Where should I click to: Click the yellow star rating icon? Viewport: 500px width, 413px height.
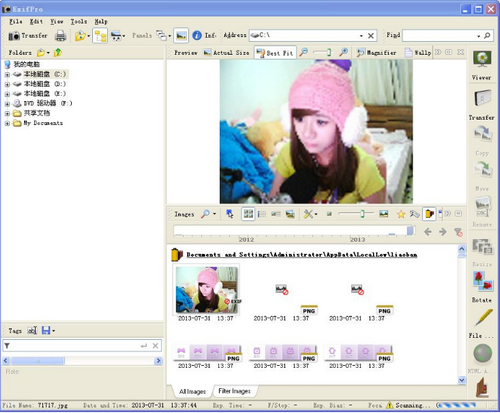pyautogui.click(x=401, y=214)
